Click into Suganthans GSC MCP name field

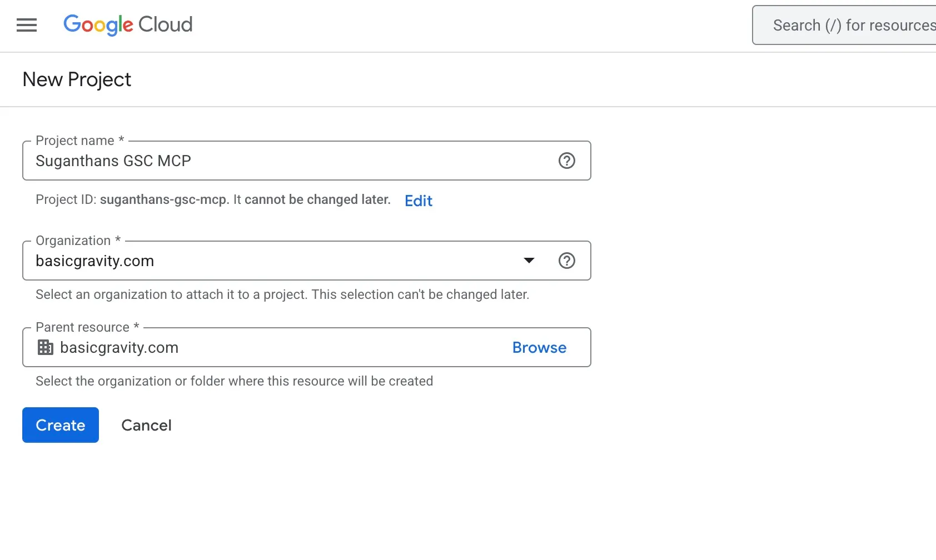(x=278, y=161)
